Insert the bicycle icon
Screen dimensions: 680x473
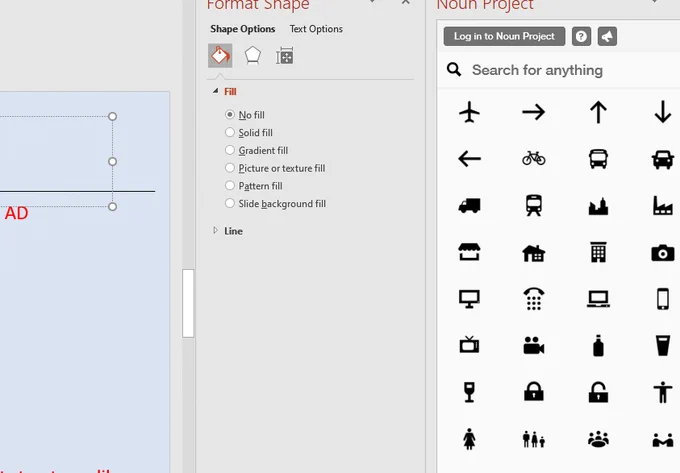[x=533, y=158]
